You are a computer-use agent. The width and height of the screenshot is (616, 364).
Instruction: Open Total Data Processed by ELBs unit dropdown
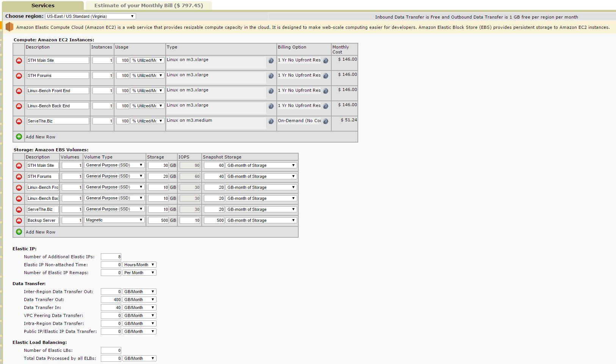pyautogui.click(x=139, y=358)
